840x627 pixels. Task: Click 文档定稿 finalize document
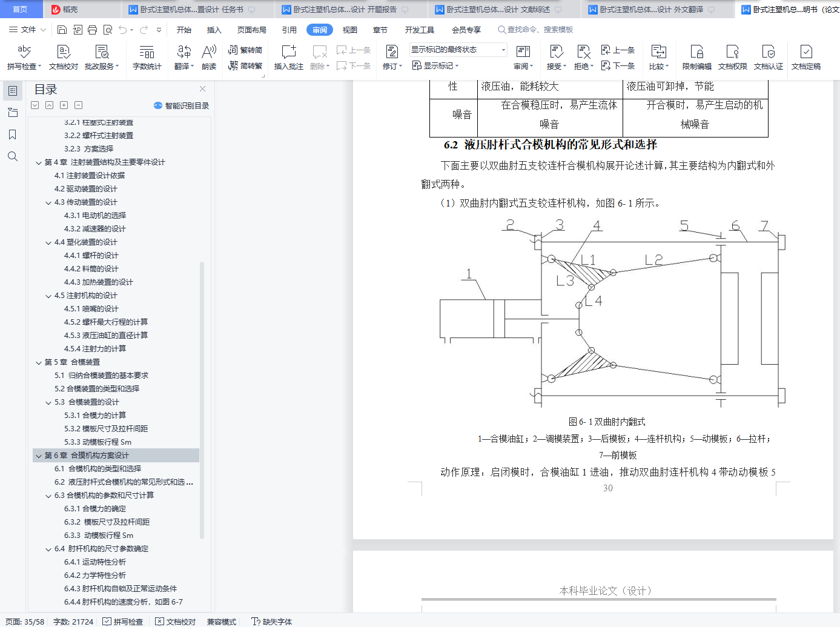point(806,58)
